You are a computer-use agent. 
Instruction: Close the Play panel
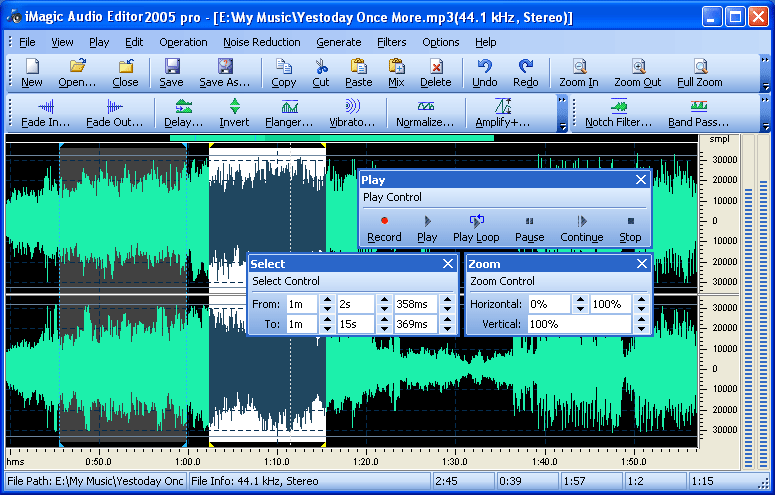(x=641, y=180)
